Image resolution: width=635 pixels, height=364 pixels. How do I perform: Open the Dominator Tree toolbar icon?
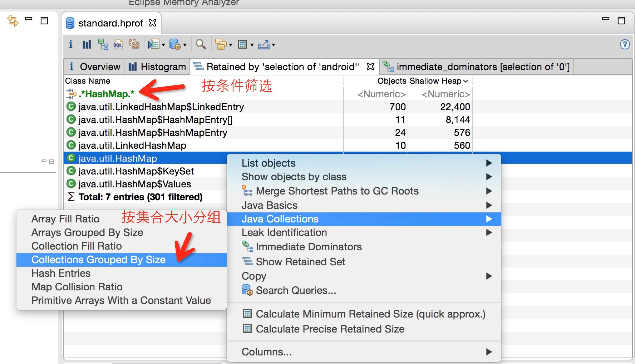[x=103, y=44]
